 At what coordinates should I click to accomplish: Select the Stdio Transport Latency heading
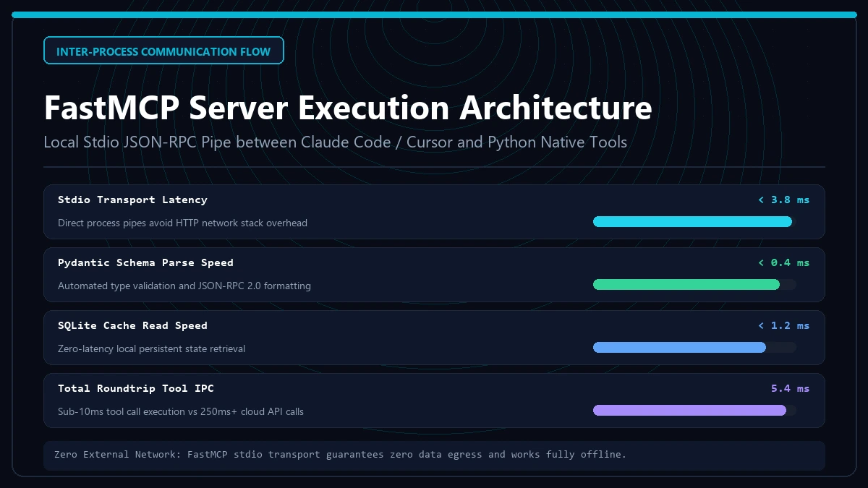coord(132,200)
